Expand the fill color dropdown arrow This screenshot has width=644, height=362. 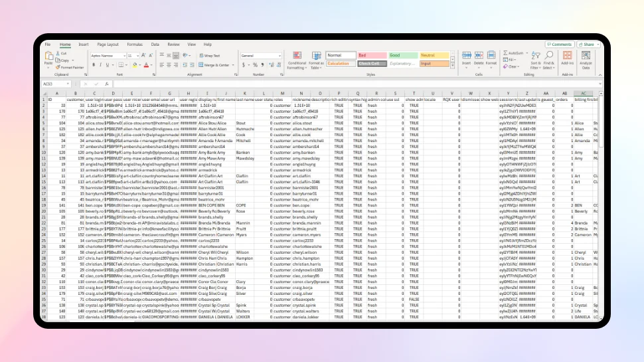(139, 65)
